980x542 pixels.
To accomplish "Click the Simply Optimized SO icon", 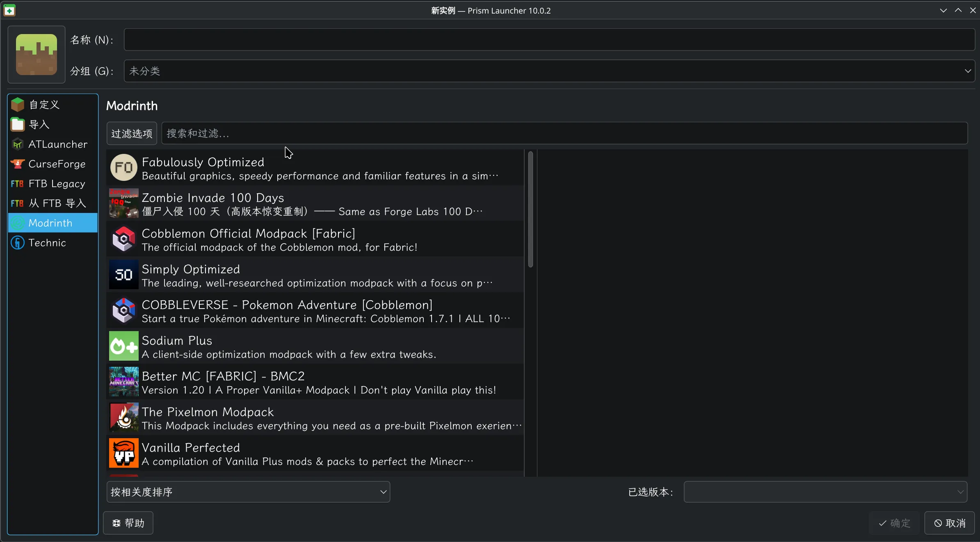I will click(123, 274).
